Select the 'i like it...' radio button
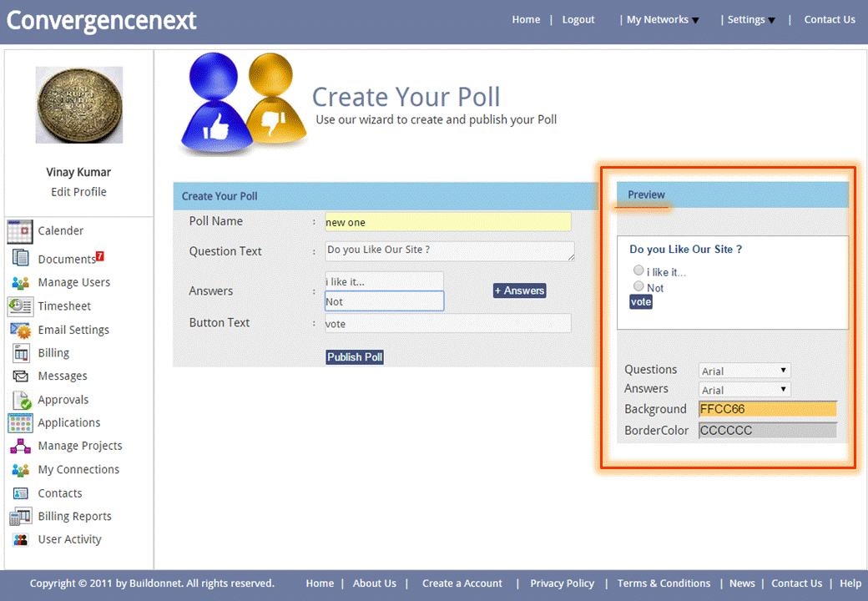Screen dimensions: 868x601 point(638,270)
